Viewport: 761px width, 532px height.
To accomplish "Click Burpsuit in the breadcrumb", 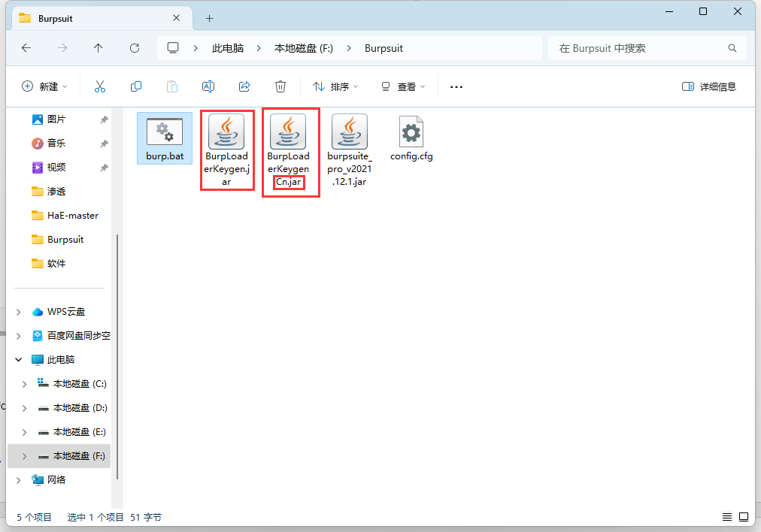I will click(x=384, y=48).
